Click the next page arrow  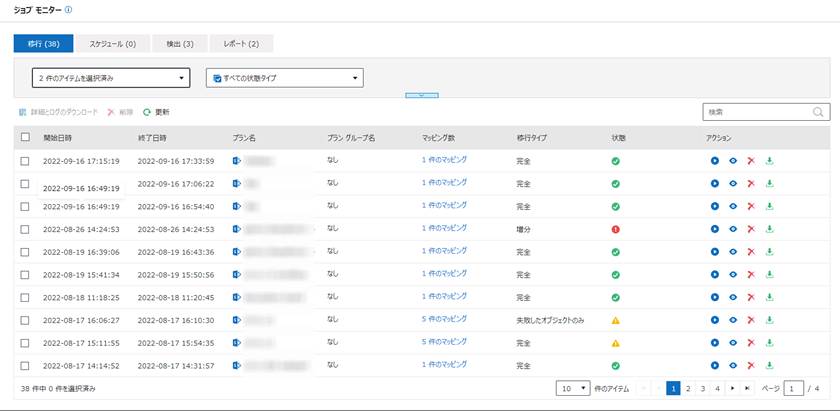point(732,388)
